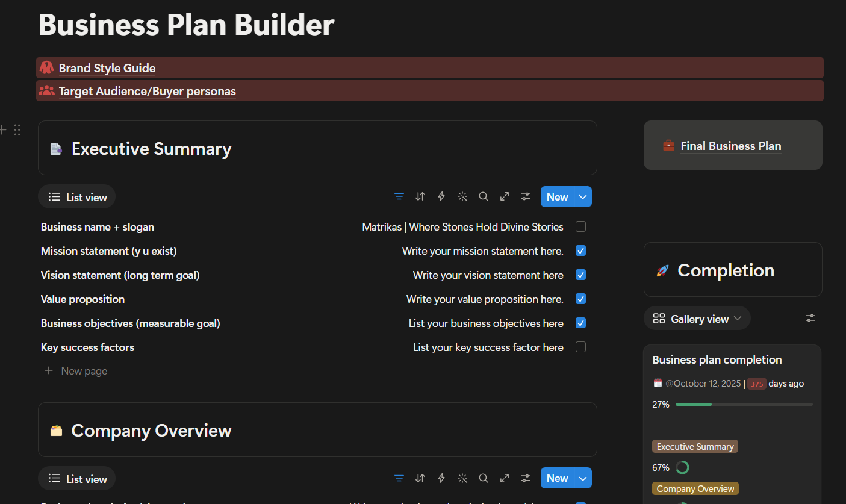Viewport: 846px width, 504px height.
Task: Uncheck the Vision statement checkbox
Action: (580, 275)
